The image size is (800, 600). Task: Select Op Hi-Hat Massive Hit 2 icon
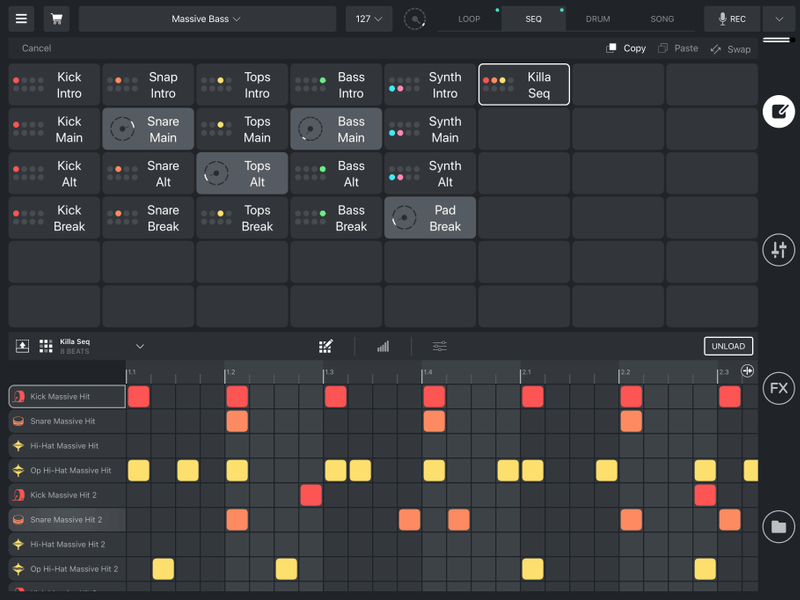pos(18,569)
